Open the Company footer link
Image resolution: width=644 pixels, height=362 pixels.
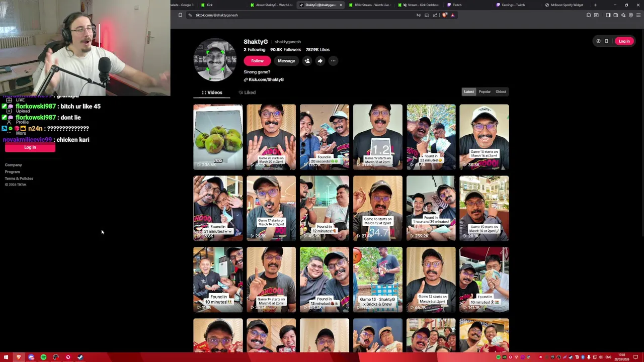[x=14, y=165]
